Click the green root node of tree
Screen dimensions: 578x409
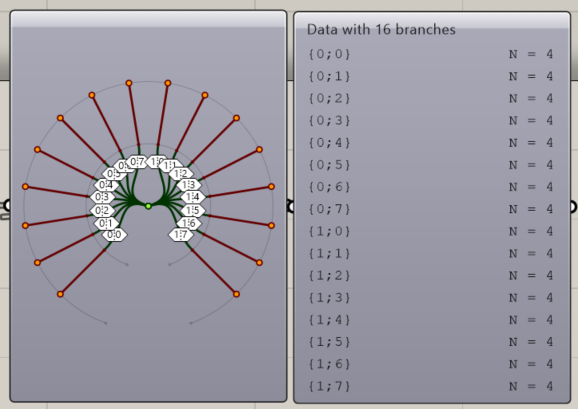(x=148, y=206)
